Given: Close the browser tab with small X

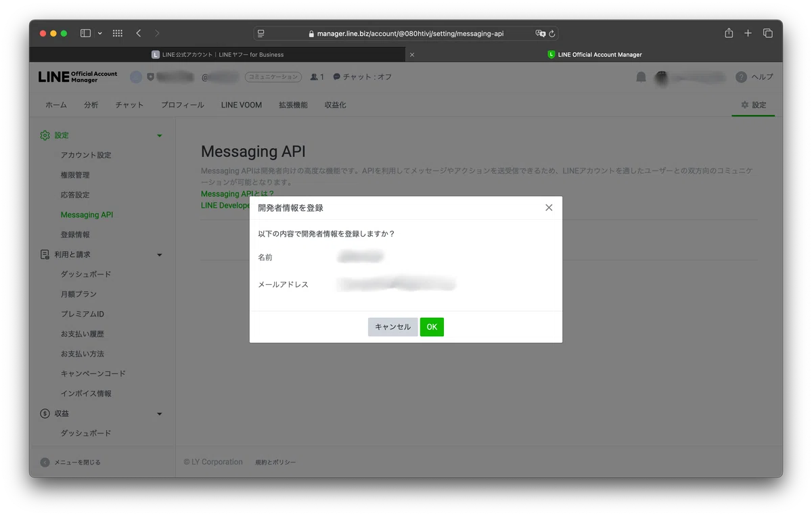Looking at the screenshot, I should tap(412, 55).
